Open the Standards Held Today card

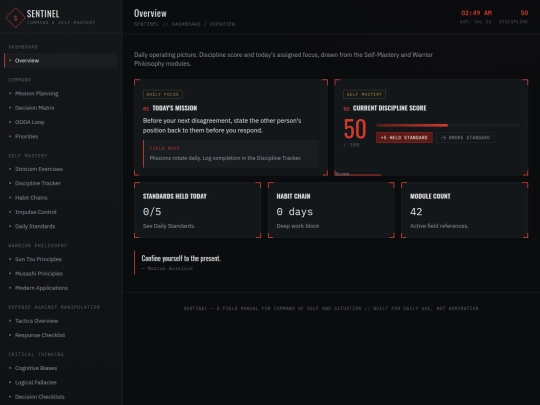(x=197, y=210)
